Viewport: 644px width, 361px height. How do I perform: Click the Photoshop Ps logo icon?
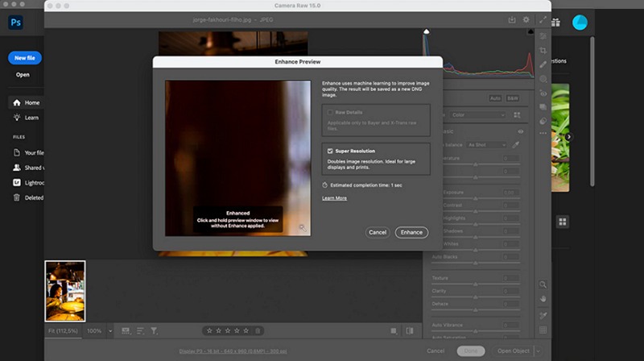[15, 23]
